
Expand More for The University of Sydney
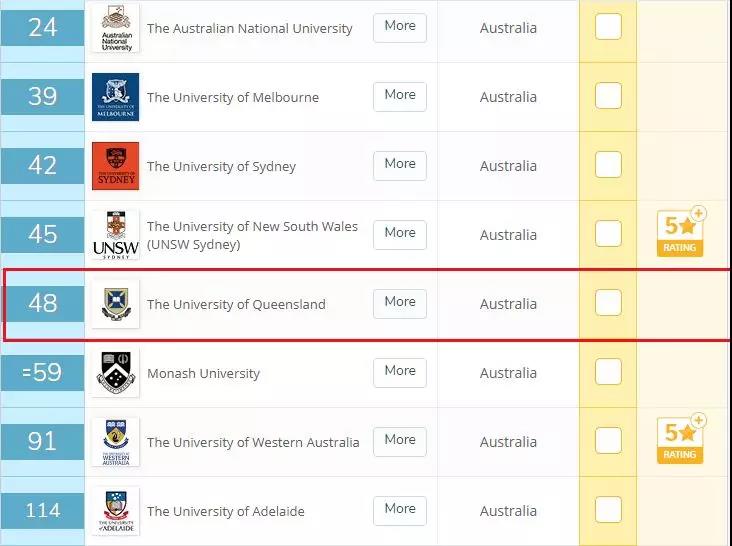pos(400,166)
